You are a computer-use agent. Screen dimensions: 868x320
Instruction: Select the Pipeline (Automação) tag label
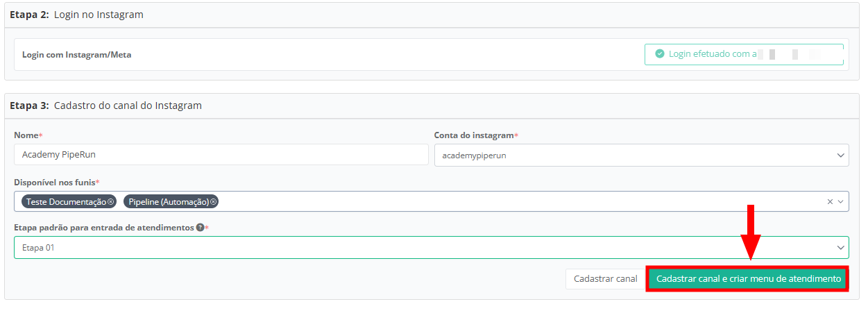(x=169, y=202)
